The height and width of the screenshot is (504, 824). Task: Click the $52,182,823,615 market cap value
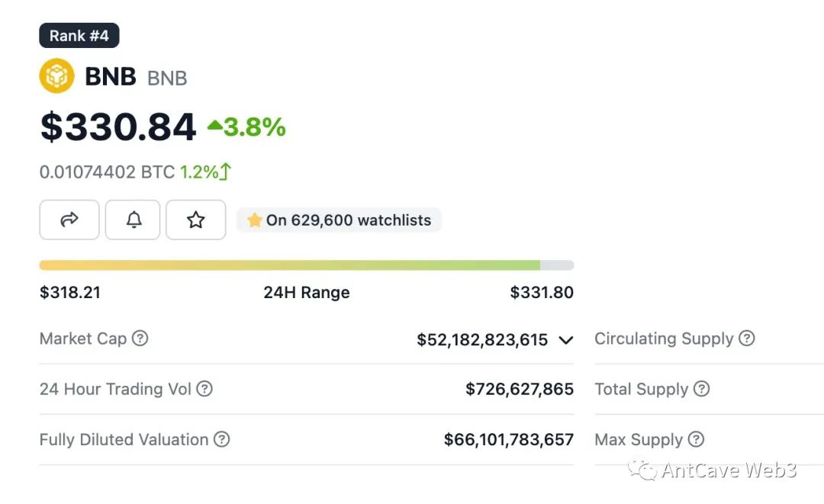coord(482,340)
